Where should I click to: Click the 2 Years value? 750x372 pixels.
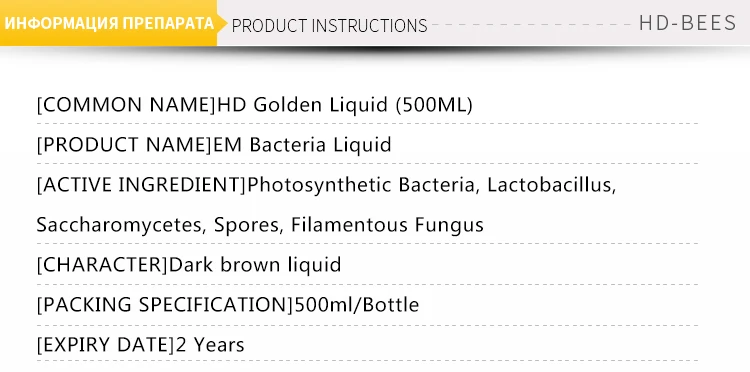(x=210, y=345)
